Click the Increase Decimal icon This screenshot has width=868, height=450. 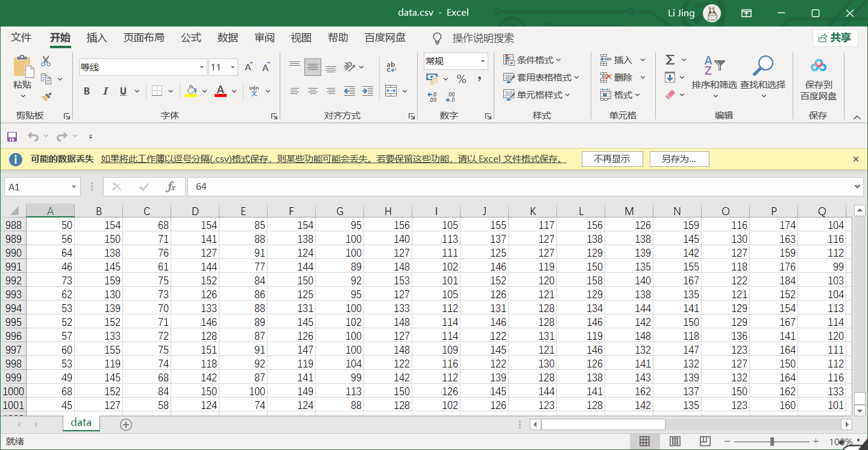pyautogui.click(x=432, y=97)
